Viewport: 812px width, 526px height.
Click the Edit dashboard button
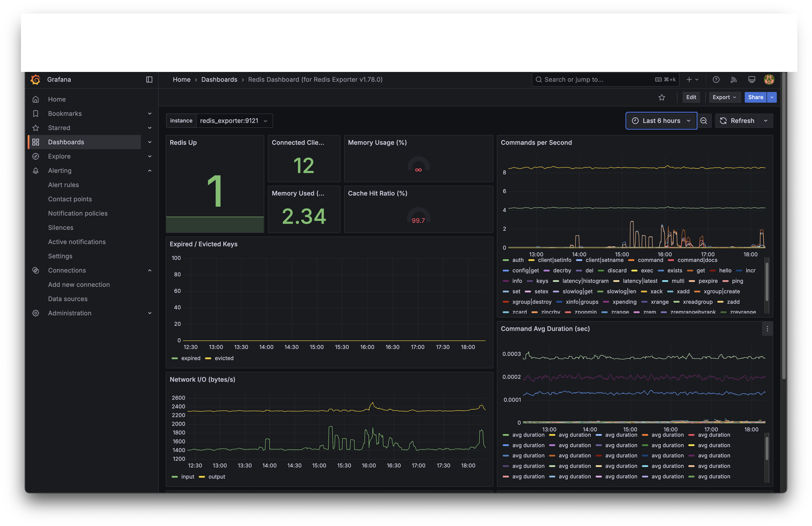click(691, 97)
